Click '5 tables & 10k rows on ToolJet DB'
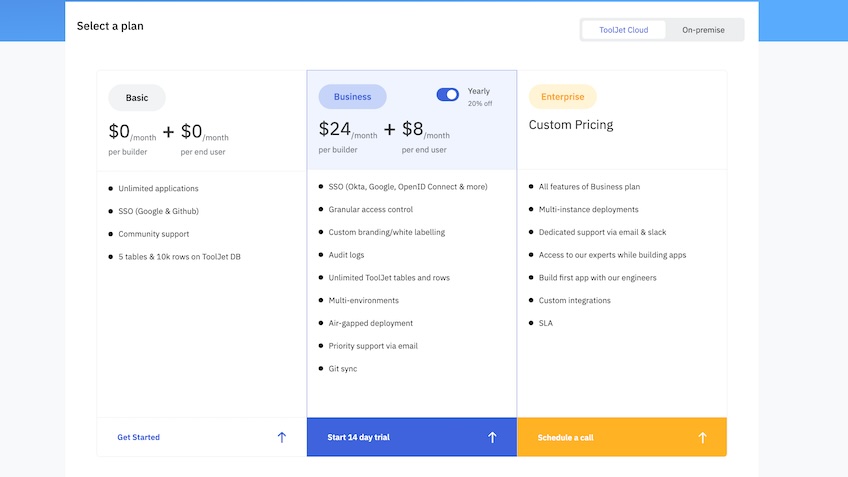 (x=180, y=256)
